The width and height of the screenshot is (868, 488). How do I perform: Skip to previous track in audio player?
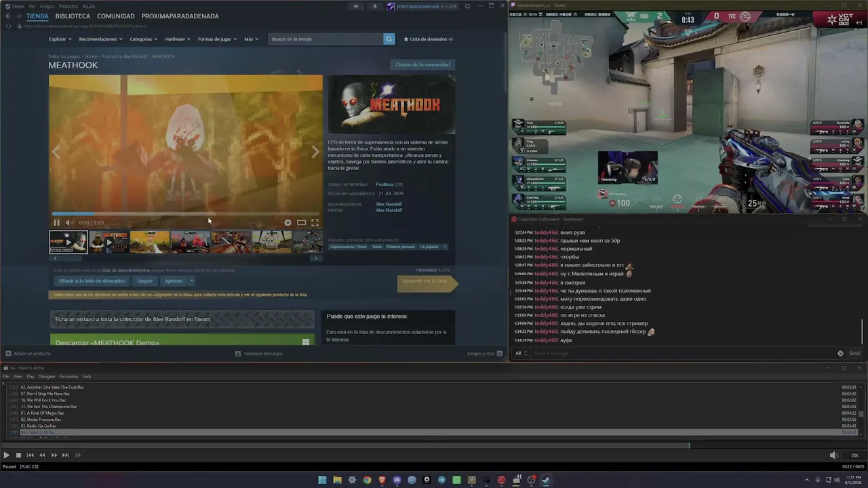pos(30,455)
